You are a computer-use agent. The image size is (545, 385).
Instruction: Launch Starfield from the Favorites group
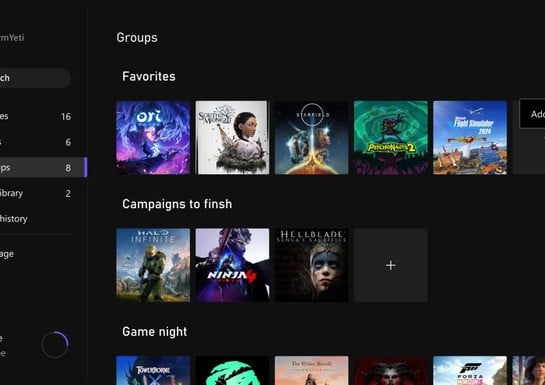point(311,138)
